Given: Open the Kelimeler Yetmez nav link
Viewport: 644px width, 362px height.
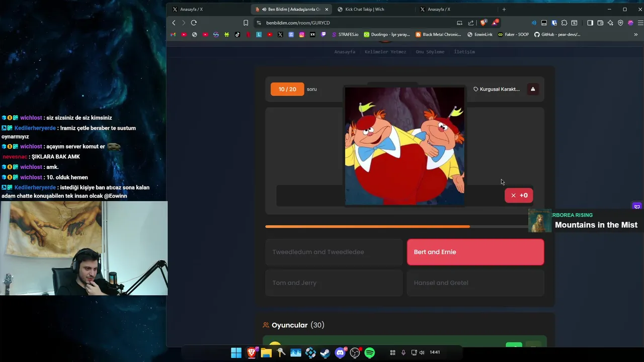Looking at the screenshot, I should click(x=385, y=52).
